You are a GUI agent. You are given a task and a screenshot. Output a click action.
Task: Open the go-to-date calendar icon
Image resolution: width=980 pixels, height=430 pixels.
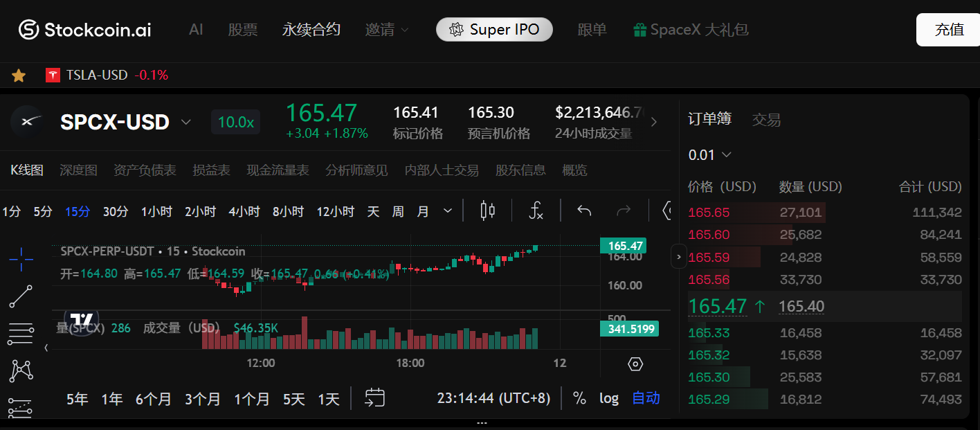374,397
